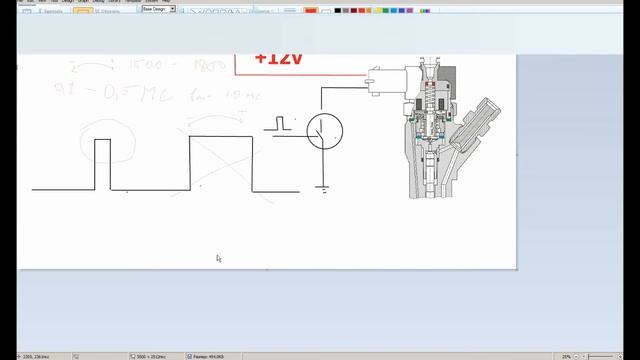The height and width of the screenshot is (360, 640).
Task: Select the red +12V text on canvas
Action: [278, 59]
